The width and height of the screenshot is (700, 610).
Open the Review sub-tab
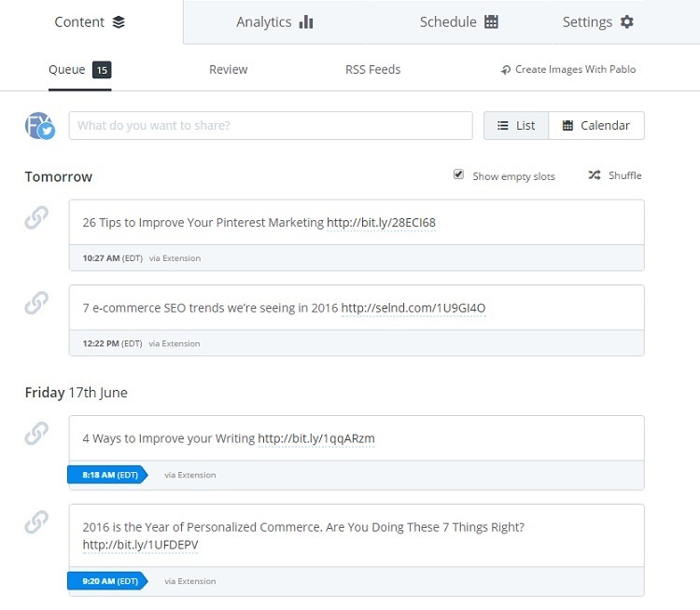228,70
